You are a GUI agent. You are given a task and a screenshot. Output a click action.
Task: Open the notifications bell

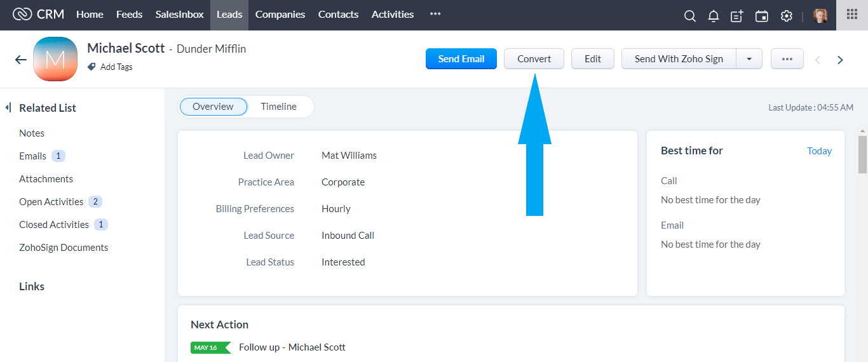[x=714, y=16]
